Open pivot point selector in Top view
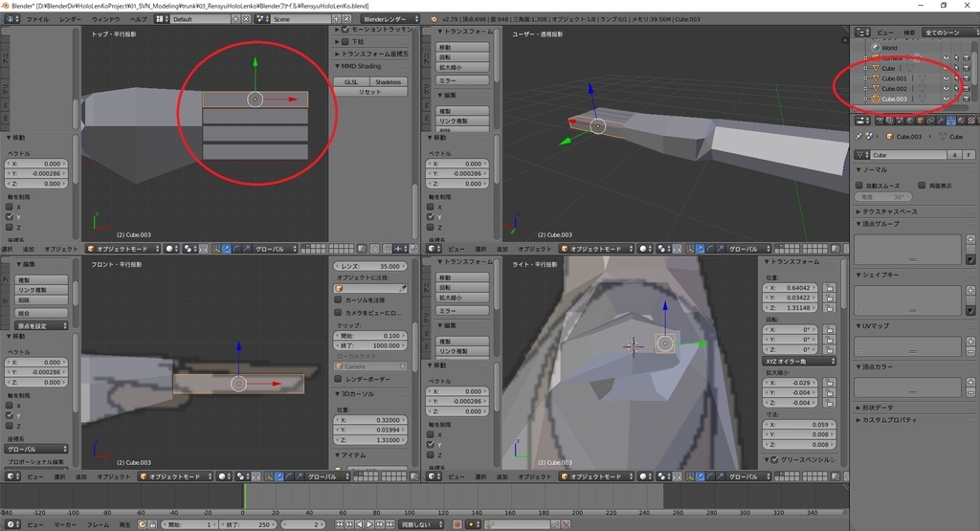Image resolution: width=980 pixels, height=531 pixels. [189, 249]
